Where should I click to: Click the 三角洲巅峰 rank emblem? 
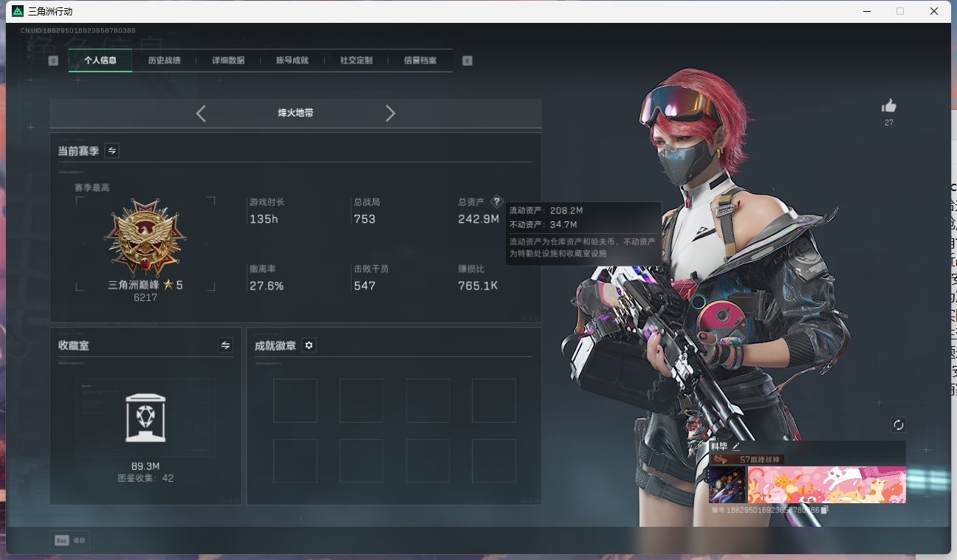pos(145,238)
